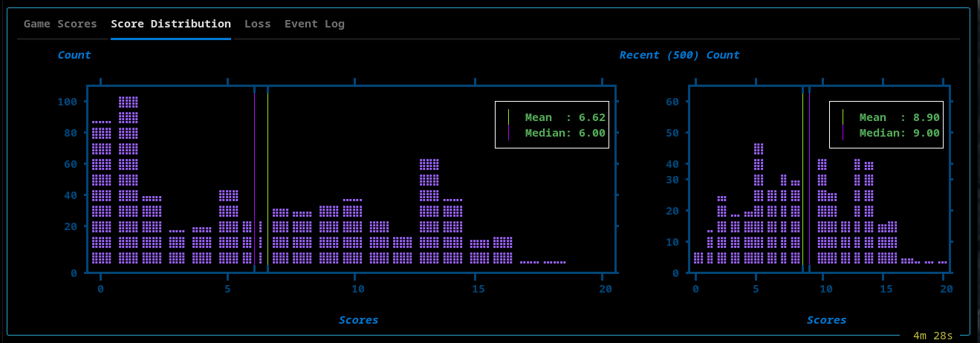Click the '4m 28s' elapsed time indicator
980x343 pixels.
(932, 336)
